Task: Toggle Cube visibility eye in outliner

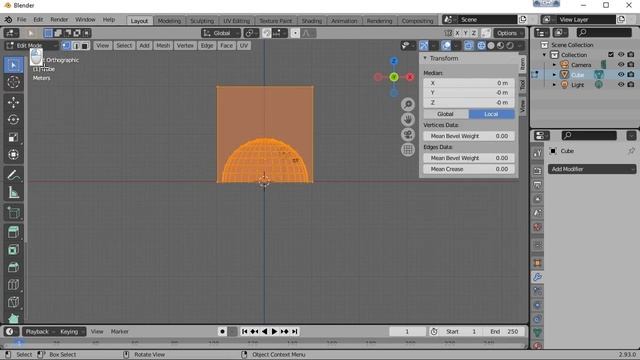Action: point(621,74)
